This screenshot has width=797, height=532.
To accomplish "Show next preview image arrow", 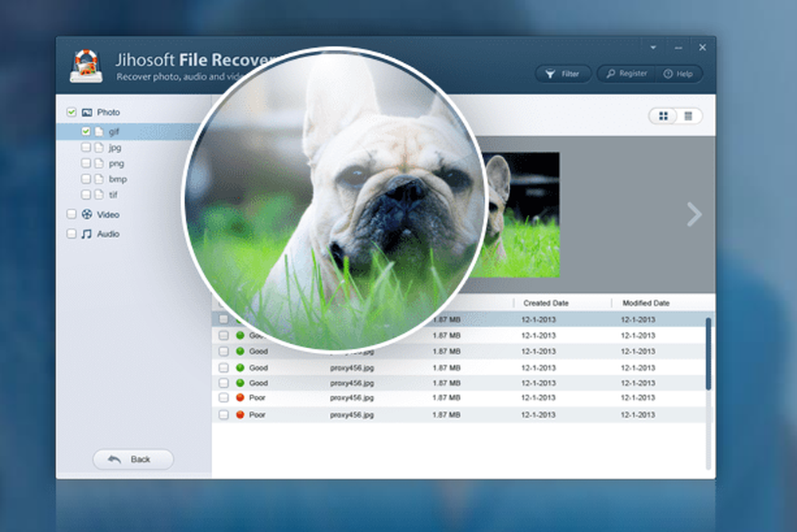I will coord(694,214).
